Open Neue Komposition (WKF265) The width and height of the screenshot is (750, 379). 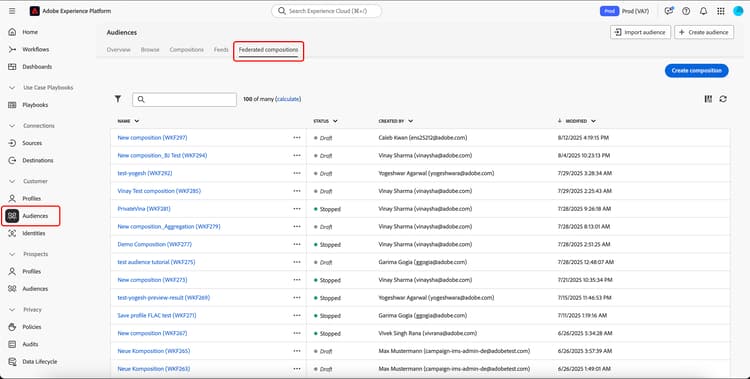point(154,351)
